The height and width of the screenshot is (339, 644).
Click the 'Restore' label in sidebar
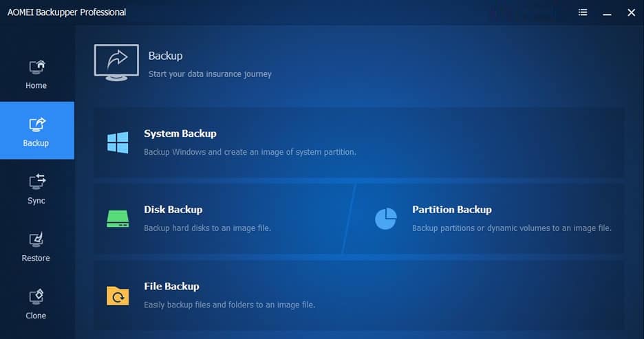pyautogui.click(x=36, y=258)
